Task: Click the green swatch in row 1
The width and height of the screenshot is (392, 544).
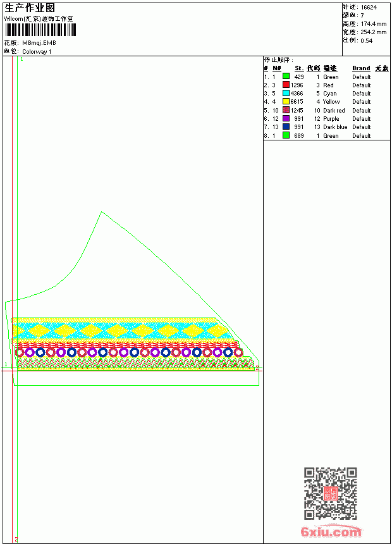Action: point(286,77)
